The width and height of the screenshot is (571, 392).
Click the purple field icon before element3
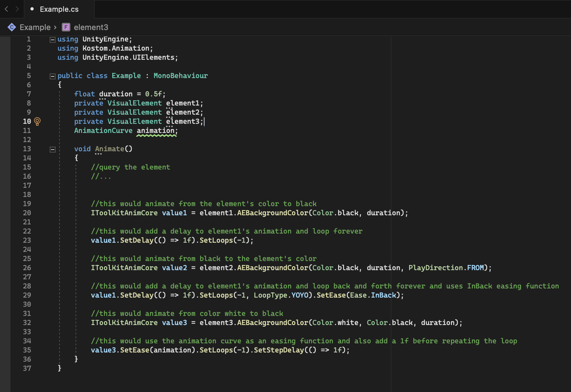point(66,27)
